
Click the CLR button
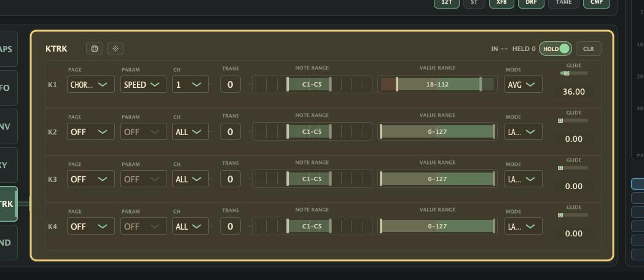(x=589, y=49)
